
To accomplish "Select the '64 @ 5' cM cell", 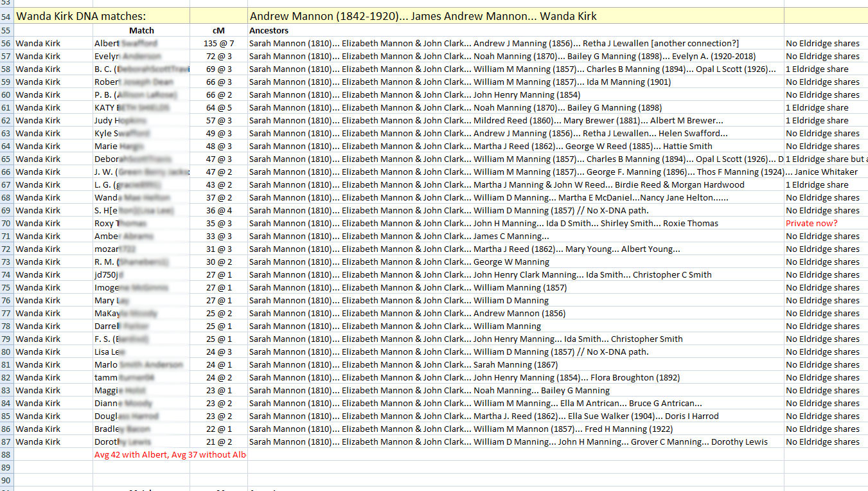I will (218, 107).
